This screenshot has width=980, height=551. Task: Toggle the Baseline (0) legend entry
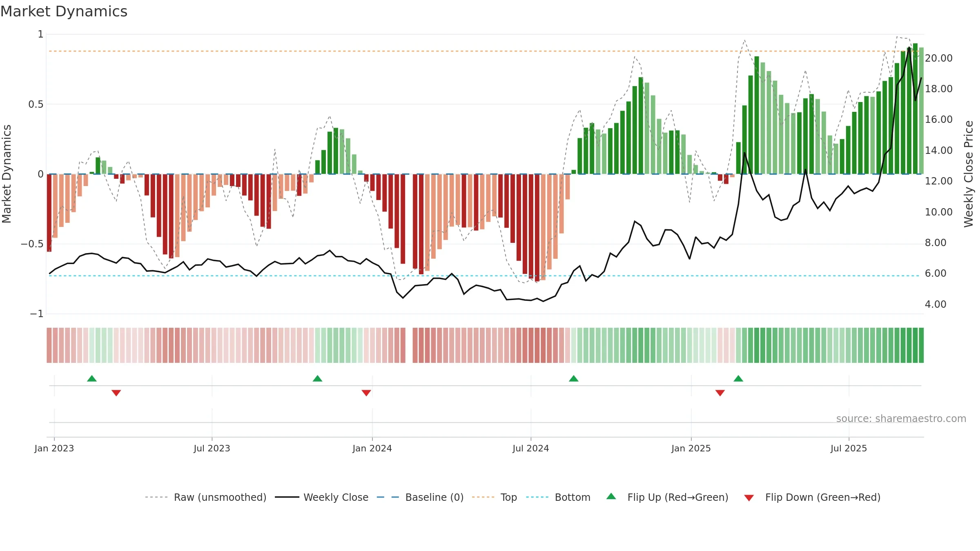[420, 497]
